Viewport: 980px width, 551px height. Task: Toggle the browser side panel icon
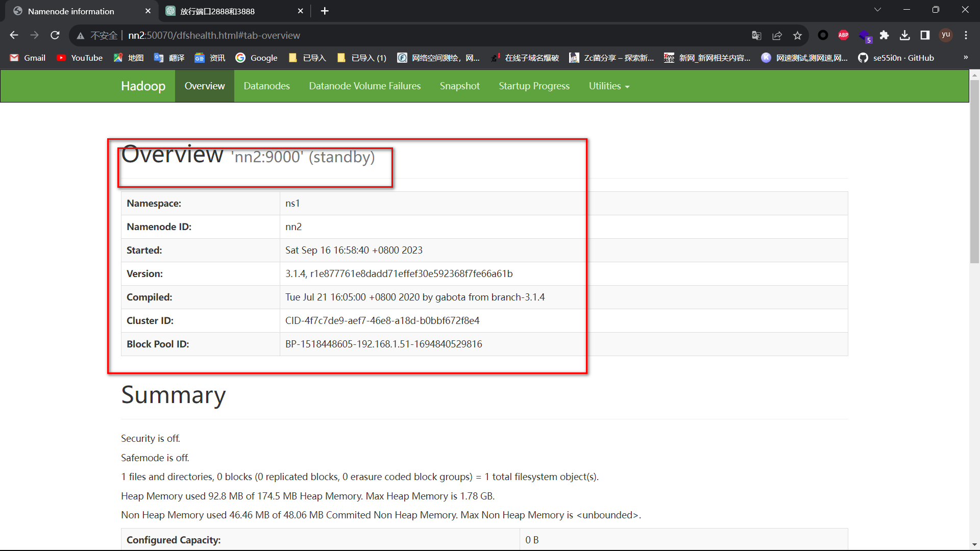[x=925, y=35]
